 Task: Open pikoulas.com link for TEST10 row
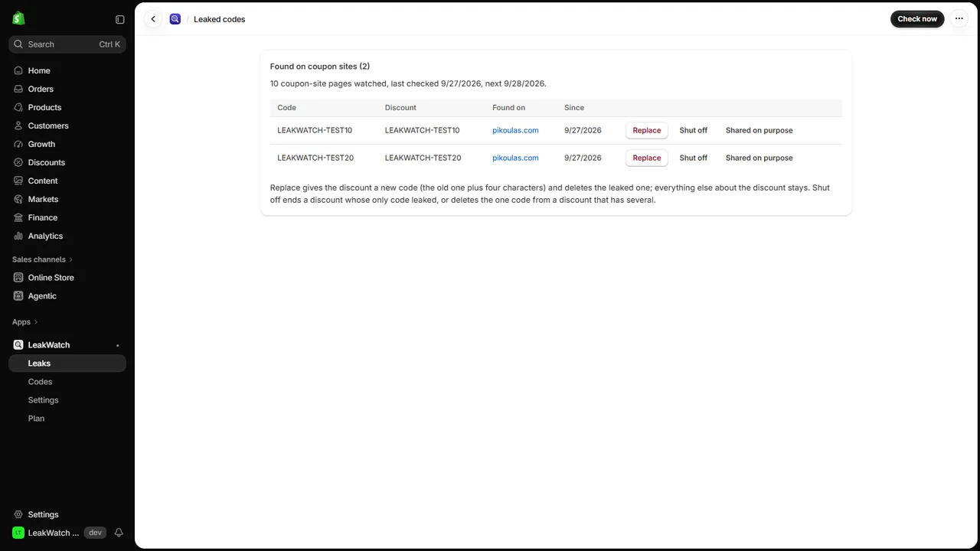[515, 130]
